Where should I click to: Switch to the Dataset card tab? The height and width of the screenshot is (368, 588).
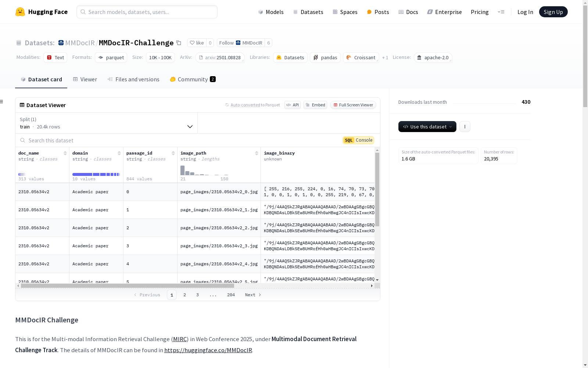pyautogui.click(x=41, y=79)
